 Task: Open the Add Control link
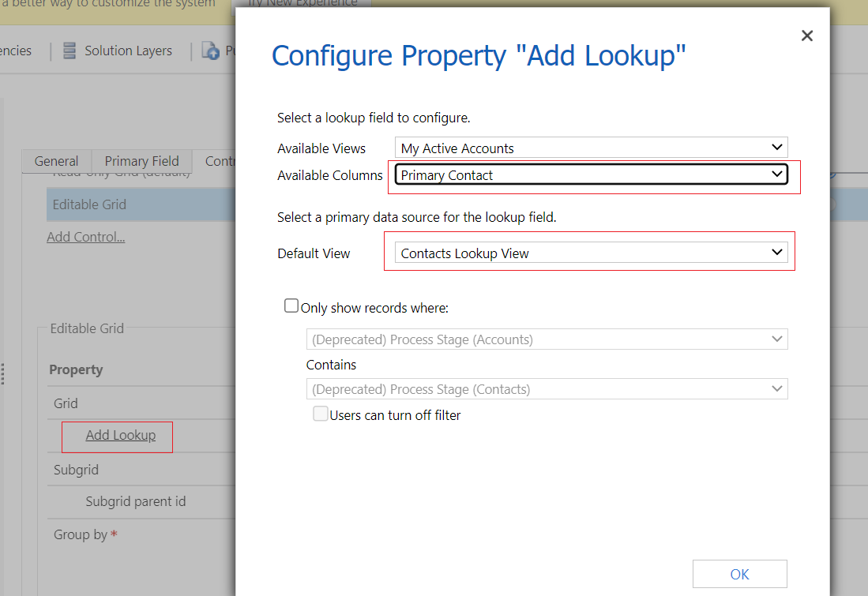86,237
